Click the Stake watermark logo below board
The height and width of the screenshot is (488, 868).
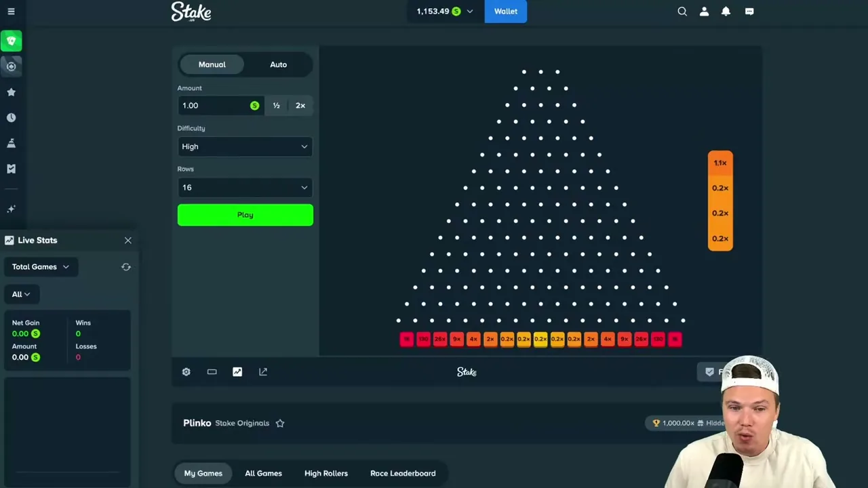click(x=467, y=372)
